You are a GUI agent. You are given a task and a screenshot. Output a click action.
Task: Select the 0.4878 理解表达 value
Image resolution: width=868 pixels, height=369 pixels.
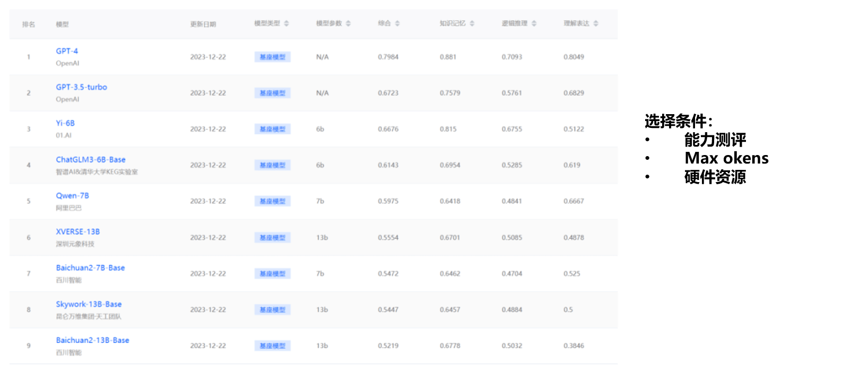tap(574, 237)
